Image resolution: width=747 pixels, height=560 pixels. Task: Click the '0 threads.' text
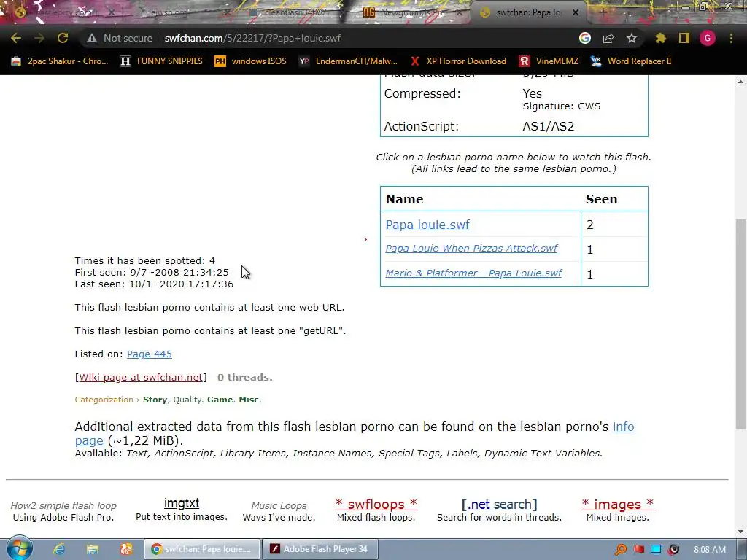tap(245, 377)
